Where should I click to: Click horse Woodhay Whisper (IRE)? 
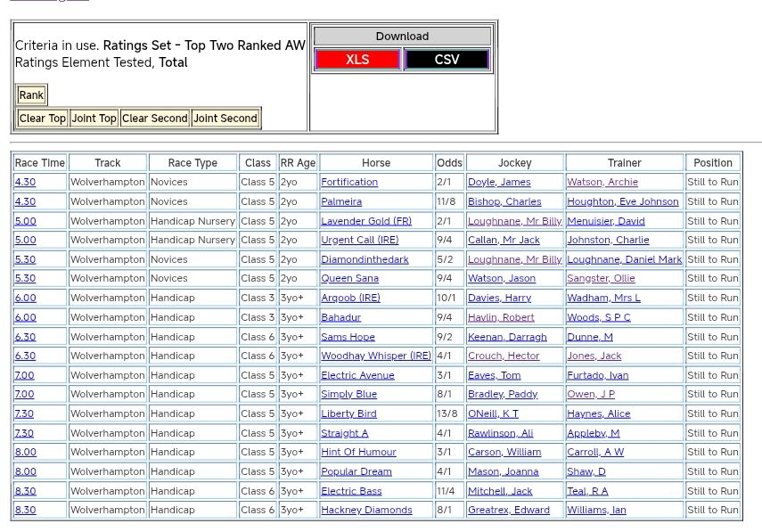coord(376,356)
